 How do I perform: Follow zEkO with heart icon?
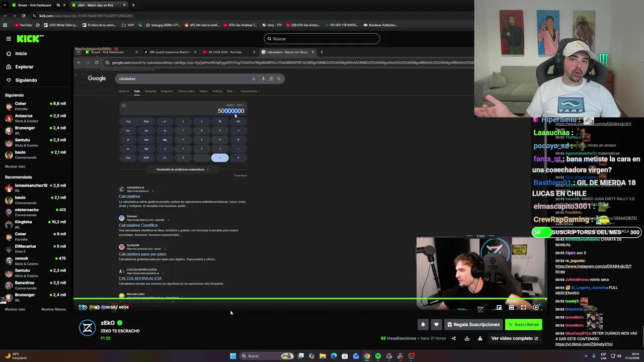coord(436,325)
